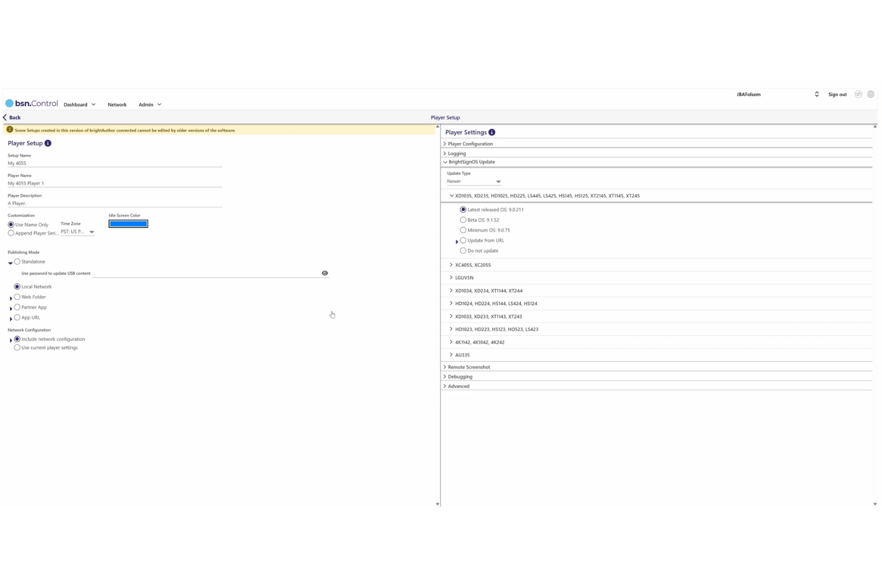
Task: Open the Network menu item
Action: (117, 105)
